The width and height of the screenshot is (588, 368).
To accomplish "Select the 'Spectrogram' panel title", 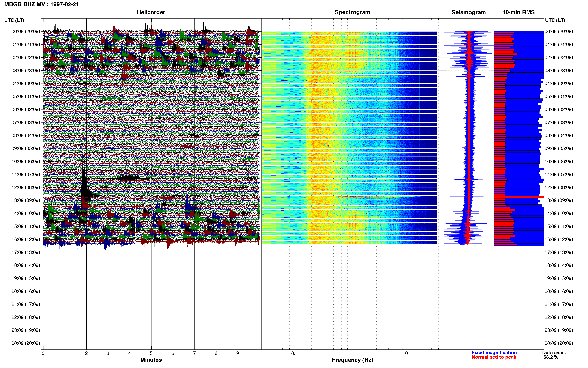I will [x=352, y=12].
